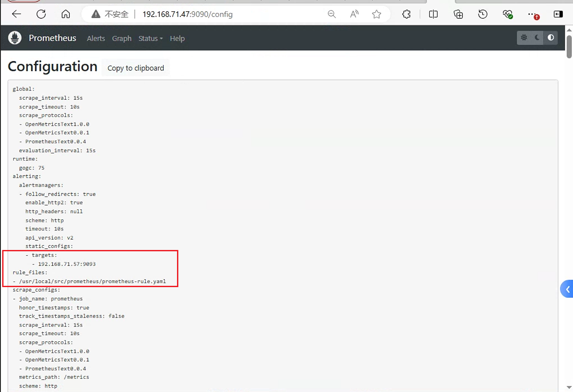Click the prometheus-rule.yaml file path line

coord(89,281)
